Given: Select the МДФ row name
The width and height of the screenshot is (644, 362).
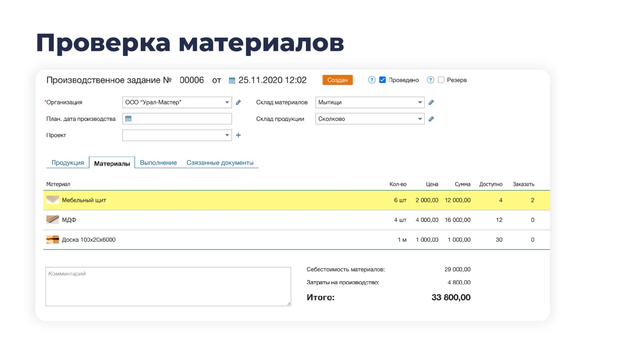Looking at the screenshot, I should tap(69, 220).
